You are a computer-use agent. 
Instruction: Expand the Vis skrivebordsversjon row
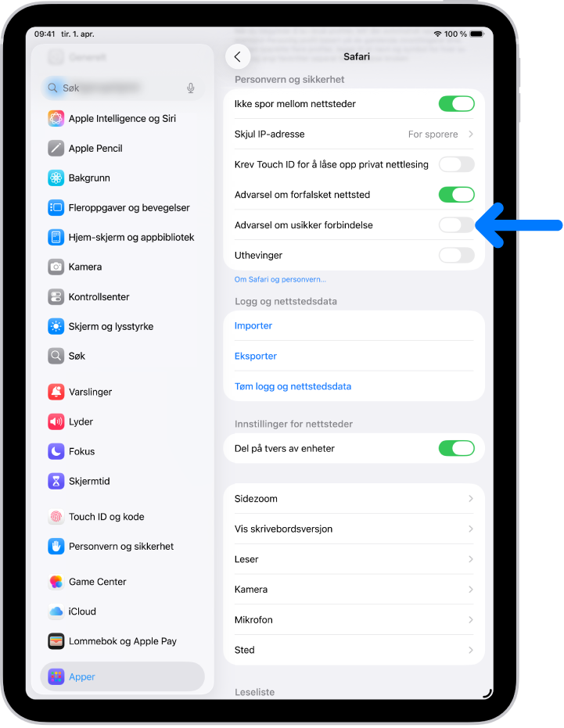pyautogui.click(x=354, y=529)
